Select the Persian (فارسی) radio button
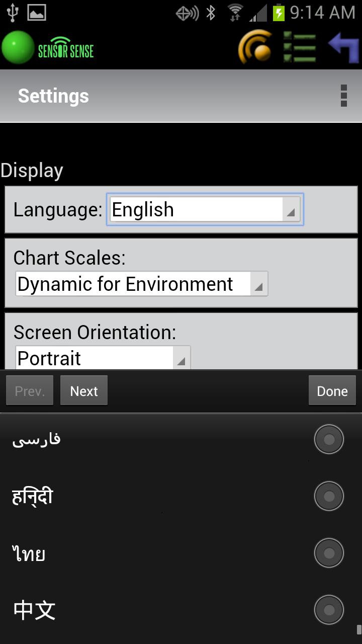 pyautogui.click(x=329, y=439)
